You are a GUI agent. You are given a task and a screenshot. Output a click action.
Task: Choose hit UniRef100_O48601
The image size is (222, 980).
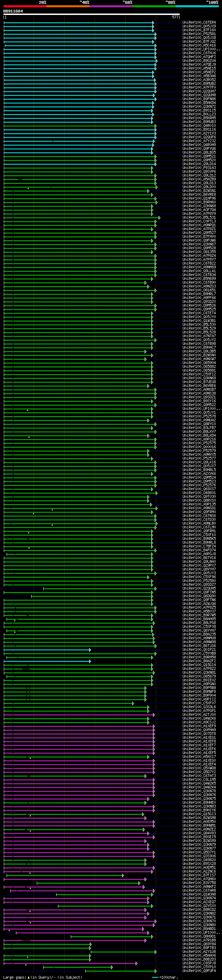(199, 493)
